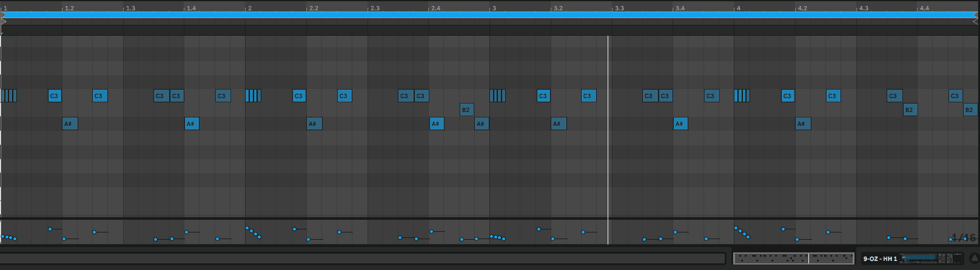Select the C3 note just before bar 2

(223, 96)
